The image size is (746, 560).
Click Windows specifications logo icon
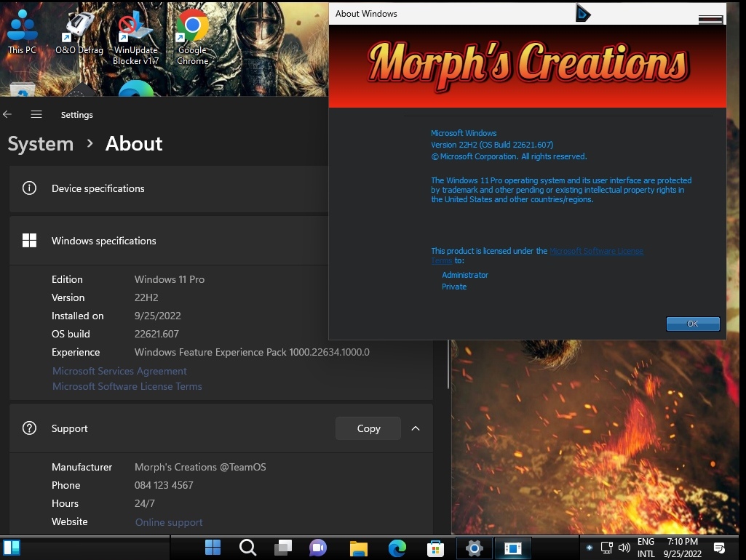click(30, 241)
